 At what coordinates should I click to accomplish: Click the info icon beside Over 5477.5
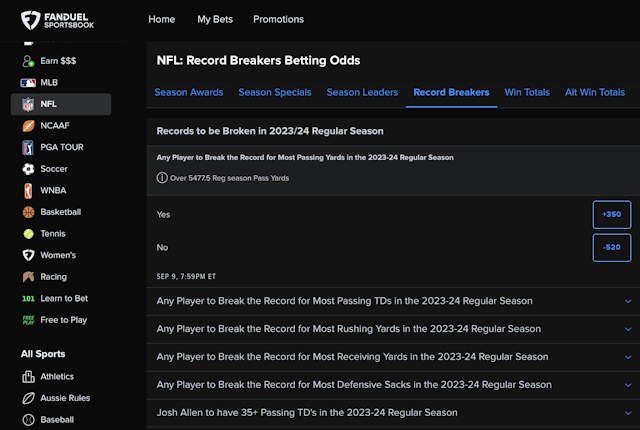(x=162, y=178)
